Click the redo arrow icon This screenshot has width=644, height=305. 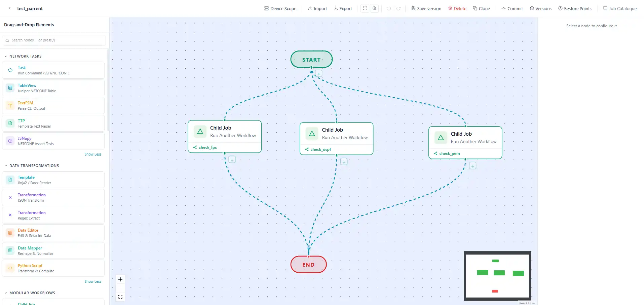coord(399,8)
